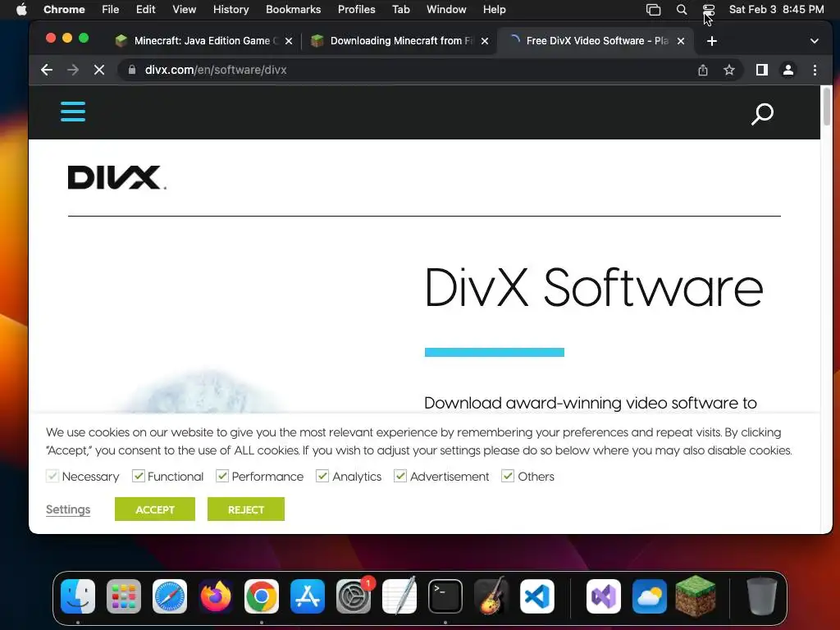This screenshot has height=630, width=840.
Task: Toggle Chrome side panel
Action: (x=762, y=70)
